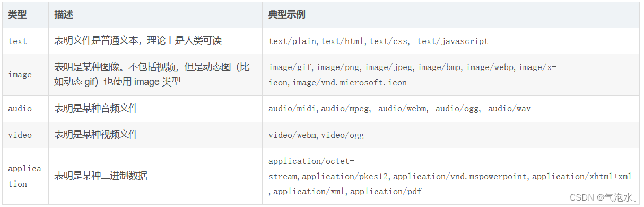644x207 pixels.
Task: Select the video type cell
Action: pyautogui.click(x=25, y=135)
